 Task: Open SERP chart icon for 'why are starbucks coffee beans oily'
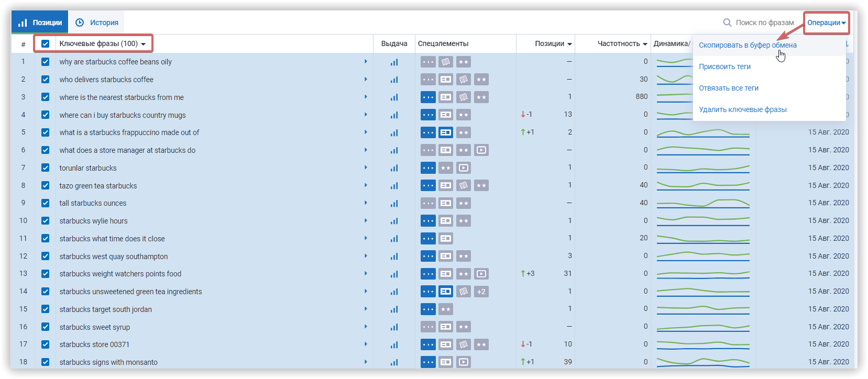point(394,62)
